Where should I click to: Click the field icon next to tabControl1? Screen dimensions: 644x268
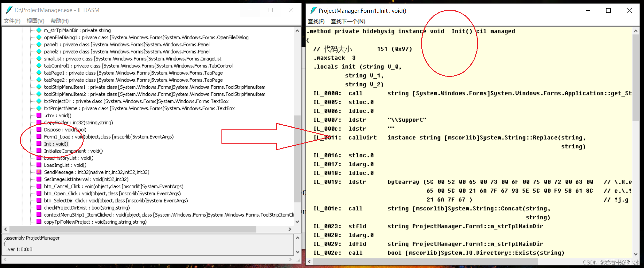39,66
